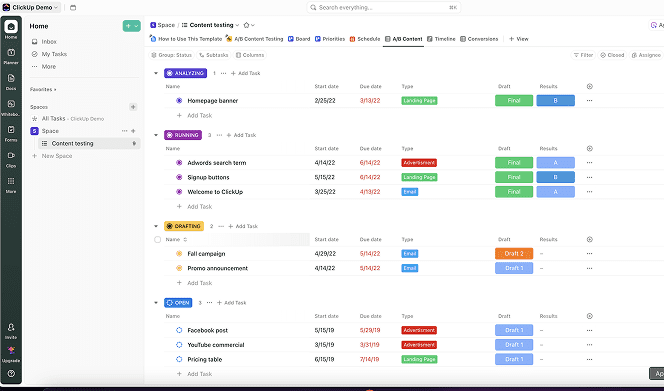Screen dimensions: 664x391
Task: Open the Analyzing group ellipsis options
Action: click(223, 73)
